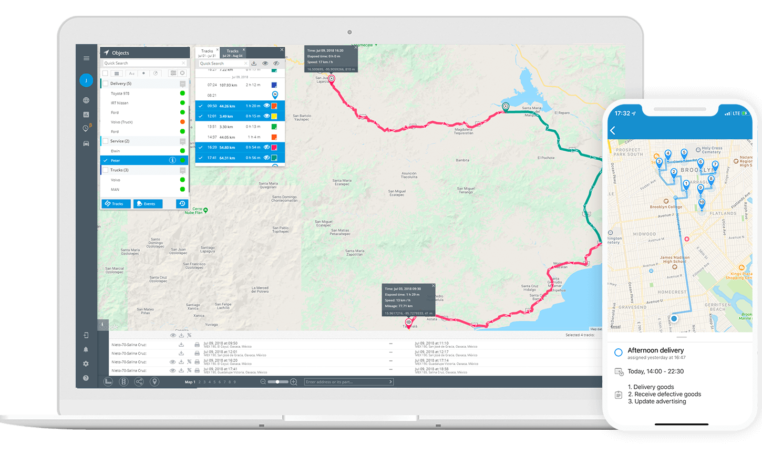This screenshot has height=456, width=762.
Task: Click the traffic light icon in bottom bar
Action: (x=123, y=382)
